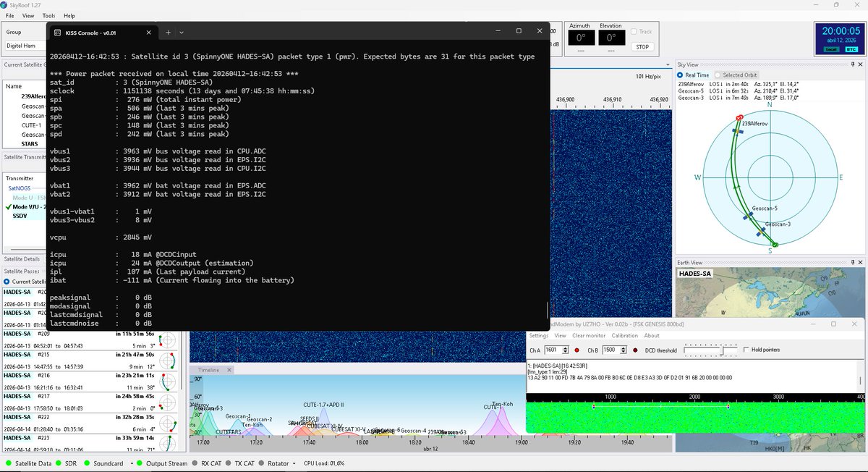The width and height of the screenshot is (868, 472).
Task: Select Current Satellite radio in Satellite Passes
Action: (7, 282)
